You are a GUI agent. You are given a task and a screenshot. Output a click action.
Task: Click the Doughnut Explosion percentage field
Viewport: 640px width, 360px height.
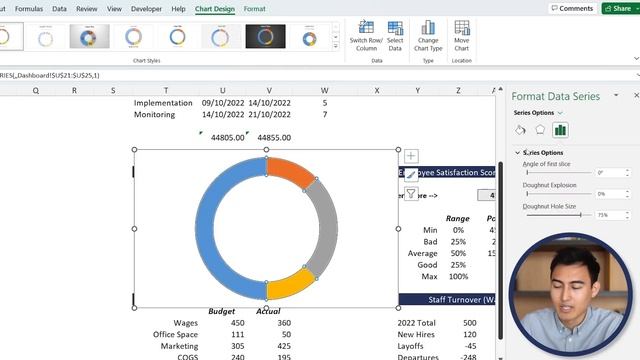click(609, 194)
